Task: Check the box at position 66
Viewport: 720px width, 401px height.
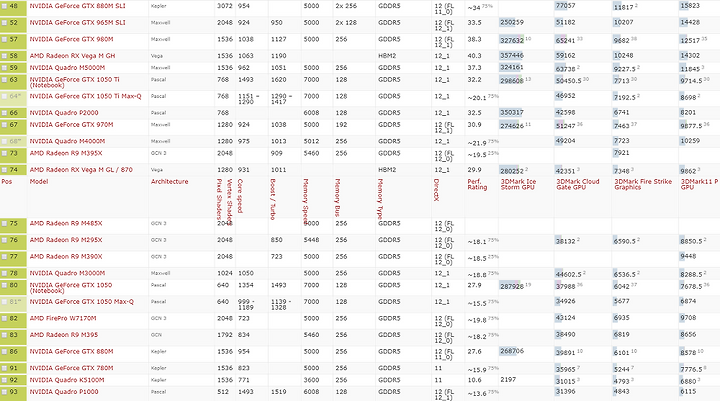Action: (x=5, y=113)
